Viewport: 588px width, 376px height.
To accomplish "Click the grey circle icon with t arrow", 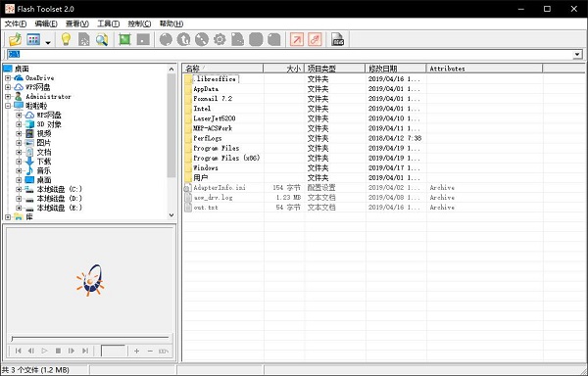I will pos(184,39).
